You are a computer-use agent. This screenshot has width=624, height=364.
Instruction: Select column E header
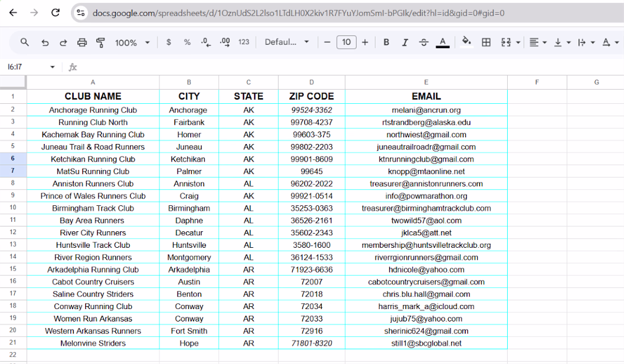tap(426, 82)
